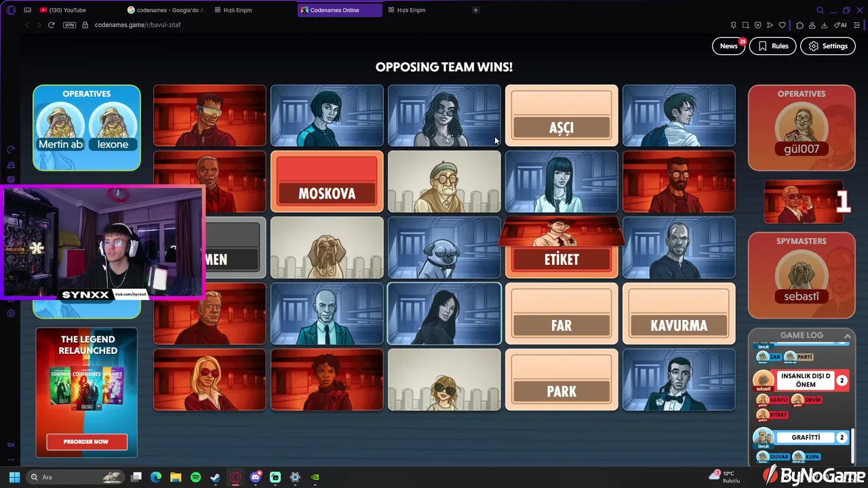Select the MOSKOVA word card

[x=327, y=181]
